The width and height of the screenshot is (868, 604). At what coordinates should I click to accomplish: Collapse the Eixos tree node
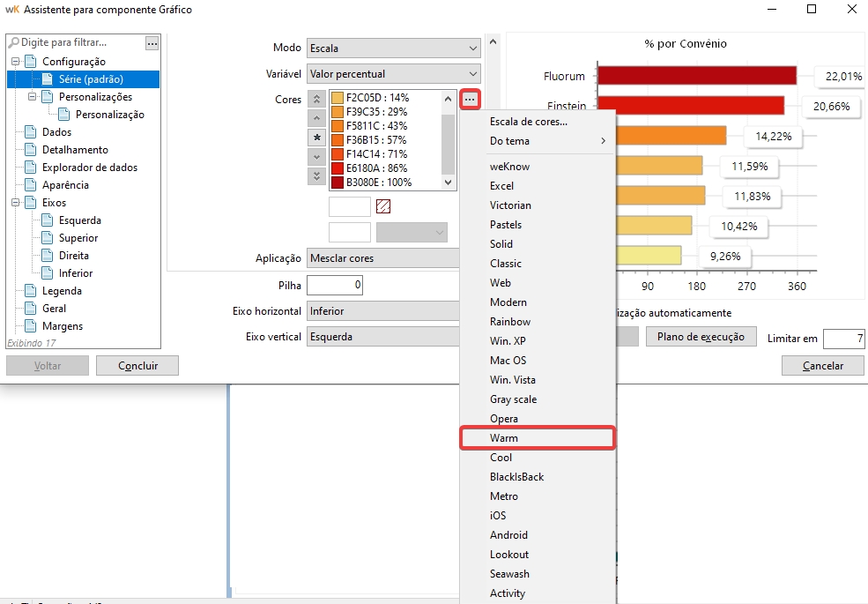click(16, 203)
